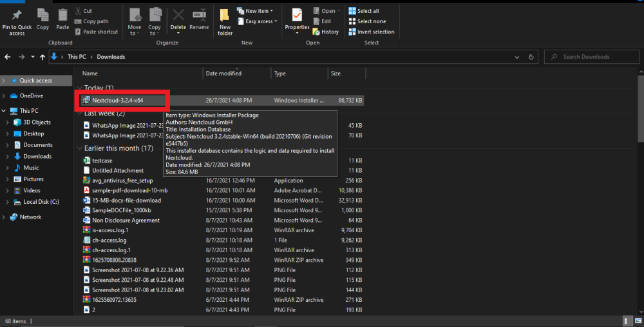
Task: Click the Delete icon in Organize group
Action: 178,15
